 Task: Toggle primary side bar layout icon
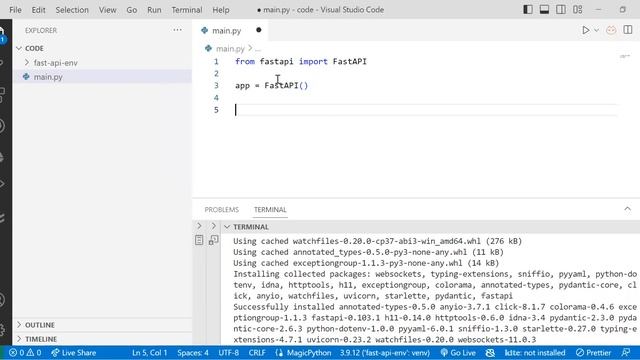[x=528, y=9]
